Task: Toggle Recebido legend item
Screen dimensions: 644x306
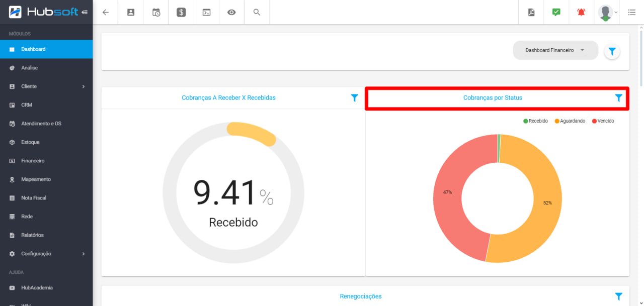Action: 535,121
